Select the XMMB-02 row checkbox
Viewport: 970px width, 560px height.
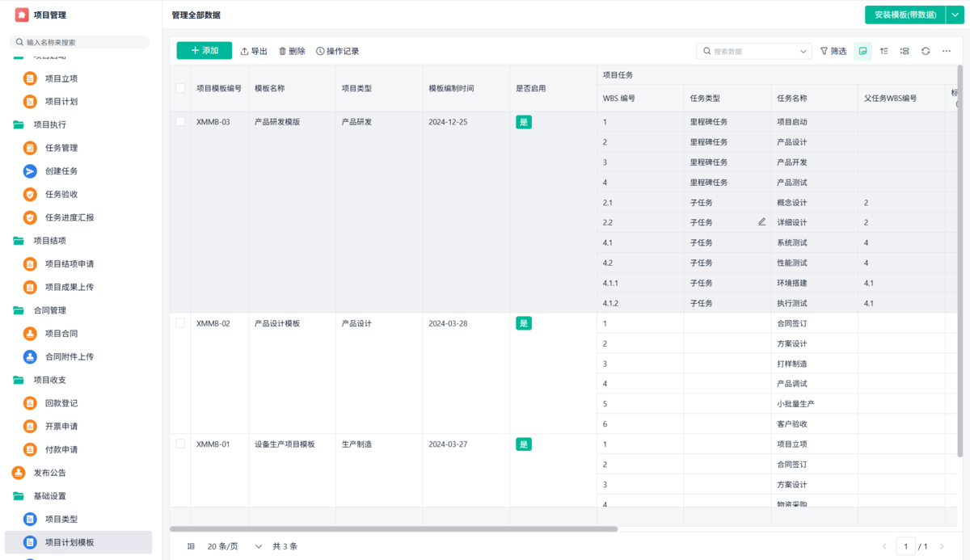point(180,322)
